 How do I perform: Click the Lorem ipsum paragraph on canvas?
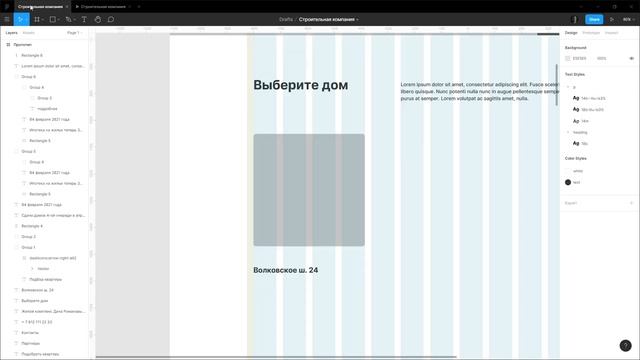click(x=480, y=91)
